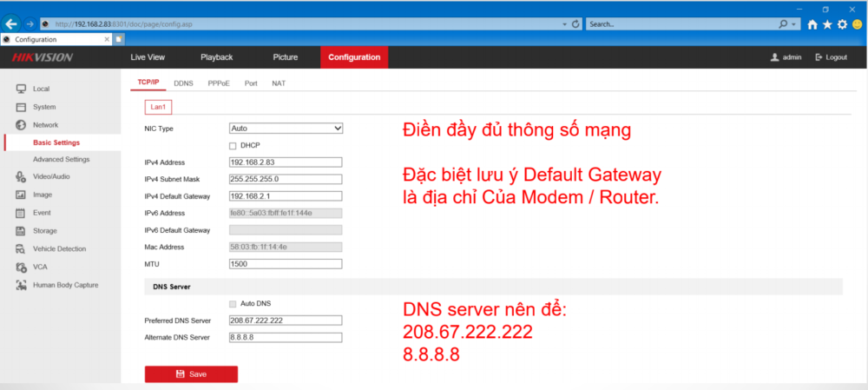Click the browser Back arrow button
Image resolution: width=868 pixels, height=390 pixels.
tap(12, 23)
